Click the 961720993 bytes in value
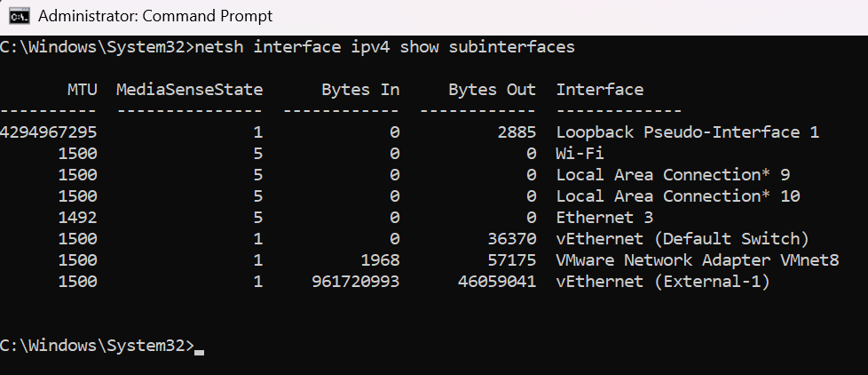Viewport: 868px width, 375px height. click(x=355, y=282)
